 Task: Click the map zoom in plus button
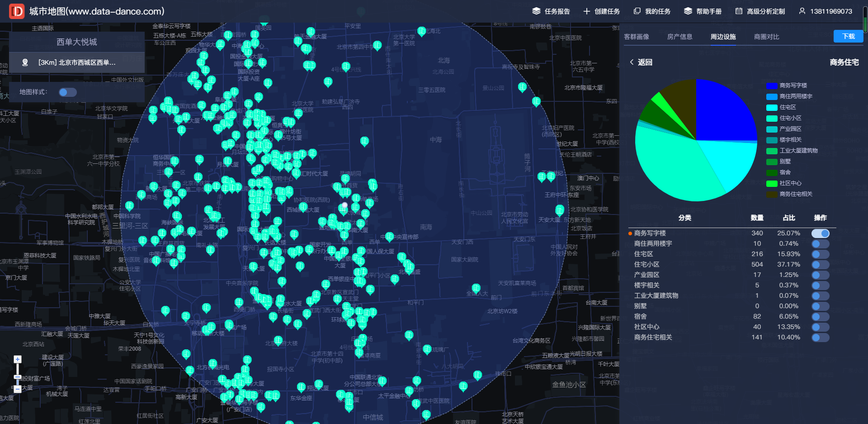[18, 359]
